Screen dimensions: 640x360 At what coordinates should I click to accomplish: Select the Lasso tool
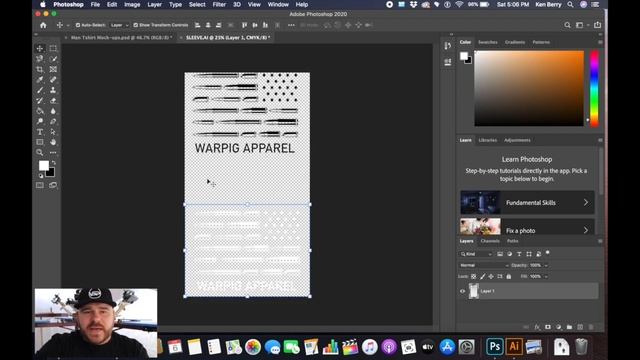(x=40, y=59)
